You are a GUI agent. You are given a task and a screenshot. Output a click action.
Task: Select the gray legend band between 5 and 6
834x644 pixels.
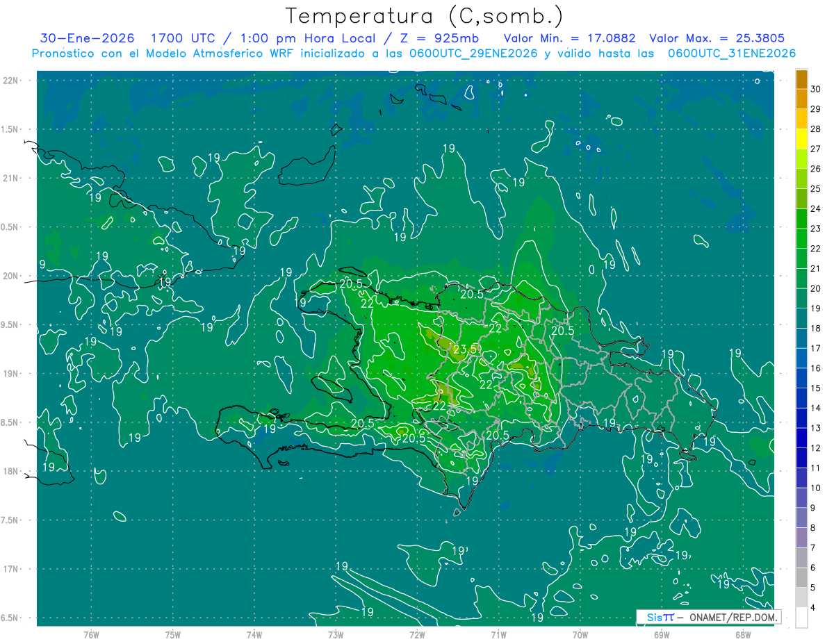pos(801,577)
